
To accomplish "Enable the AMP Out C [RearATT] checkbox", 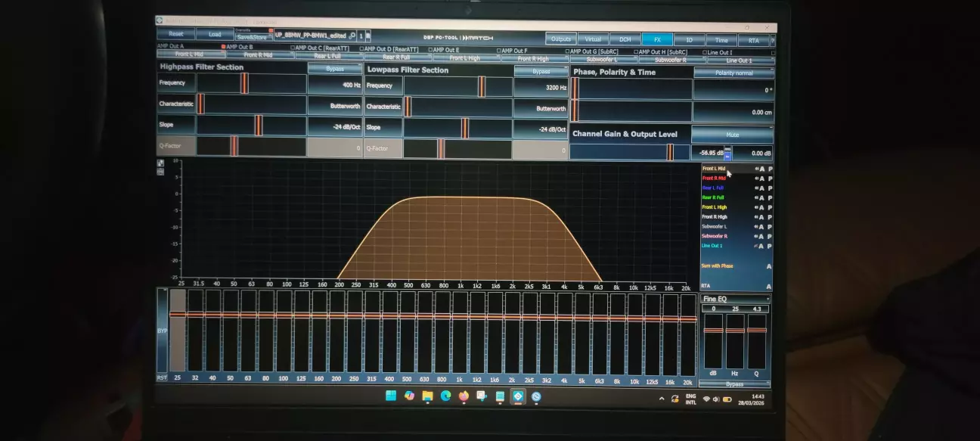I will tap(293, 48).
